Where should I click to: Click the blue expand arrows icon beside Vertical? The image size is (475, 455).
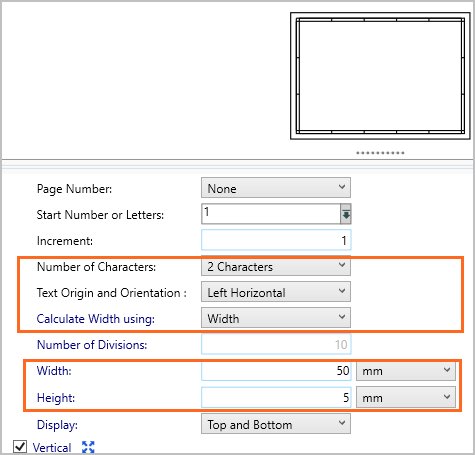pos(88,447)
